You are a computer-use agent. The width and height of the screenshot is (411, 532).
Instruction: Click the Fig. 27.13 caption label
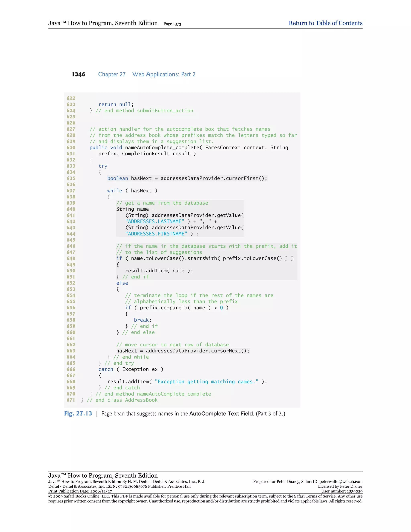point(78,414)
